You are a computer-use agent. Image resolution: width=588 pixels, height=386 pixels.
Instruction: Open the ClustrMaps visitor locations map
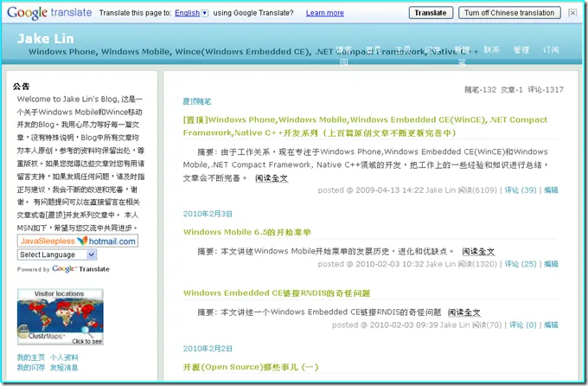[x=61, y=317]
